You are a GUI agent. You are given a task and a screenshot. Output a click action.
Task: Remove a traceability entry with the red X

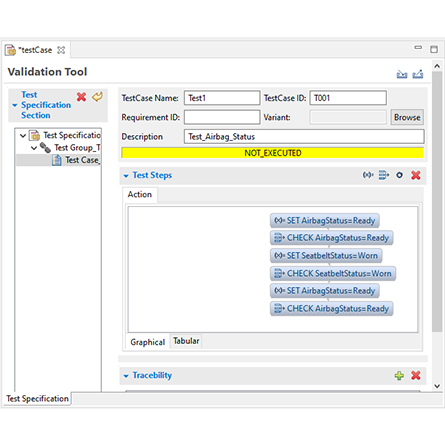416,376
